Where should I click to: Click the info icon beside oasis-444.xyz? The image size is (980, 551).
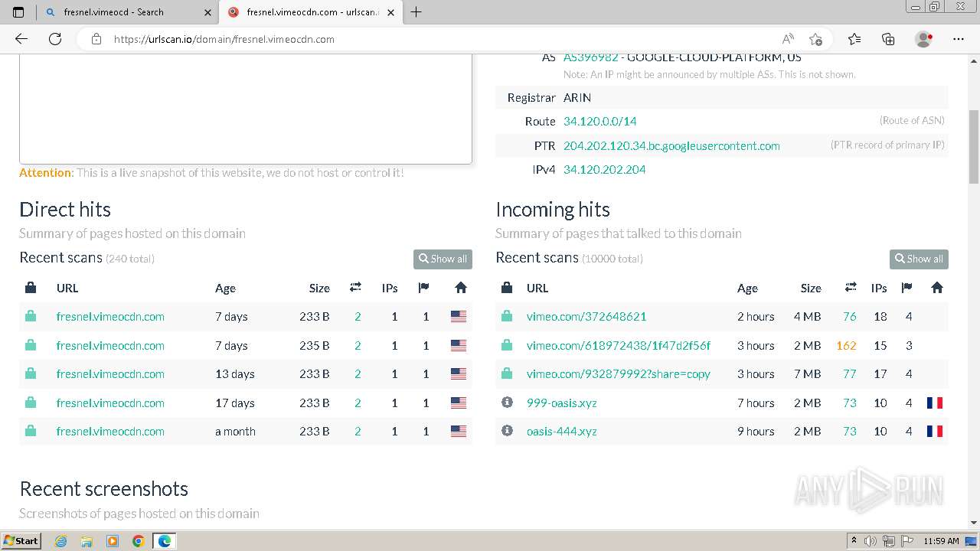(x=507, y=431)
